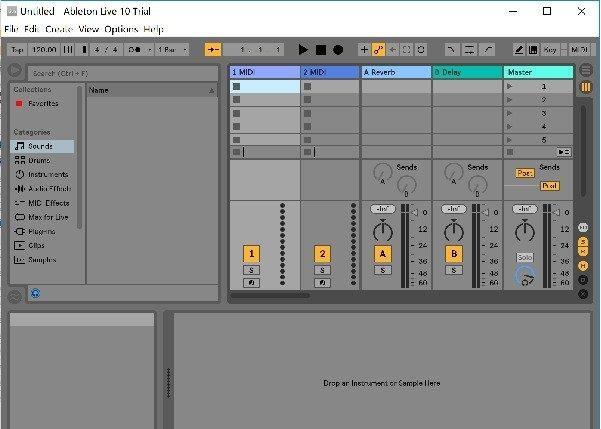
Task: Open the metronome settings dropdown arrow
Action: (x=149, y=50)
